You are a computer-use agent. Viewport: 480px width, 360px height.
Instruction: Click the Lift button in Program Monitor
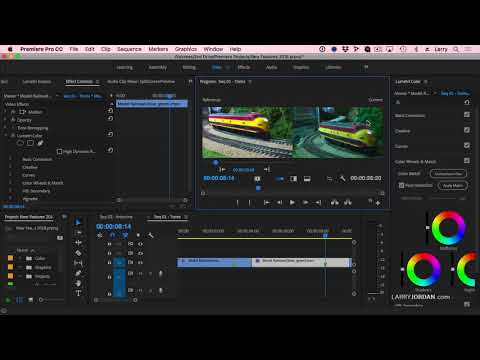tap(334, 202)
